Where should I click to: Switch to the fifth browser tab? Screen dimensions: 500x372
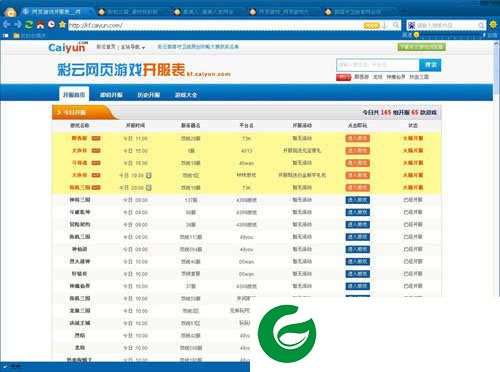(358, 12)
